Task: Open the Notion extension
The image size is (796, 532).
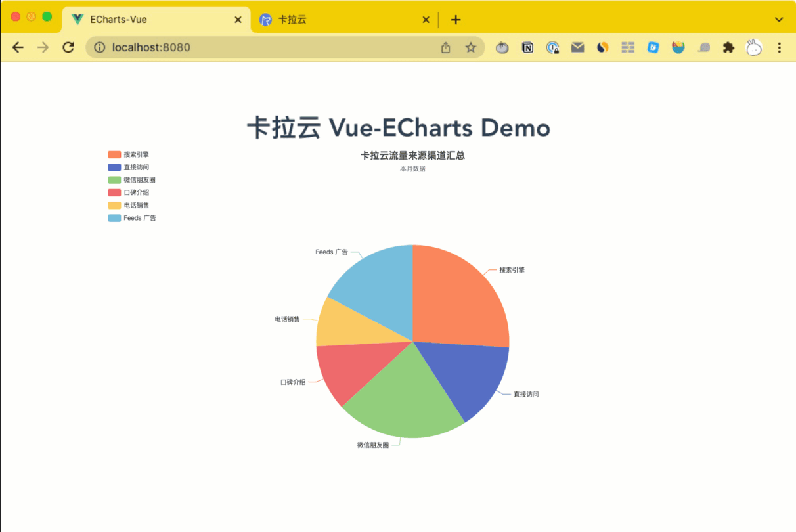Action: (527, 47)
